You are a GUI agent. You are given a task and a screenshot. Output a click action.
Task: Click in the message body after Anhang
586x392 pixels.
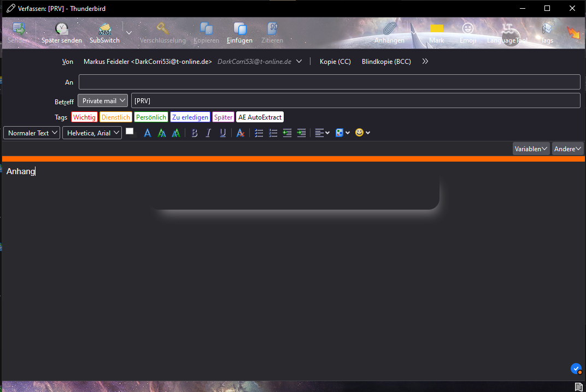(x=36, y=171)
